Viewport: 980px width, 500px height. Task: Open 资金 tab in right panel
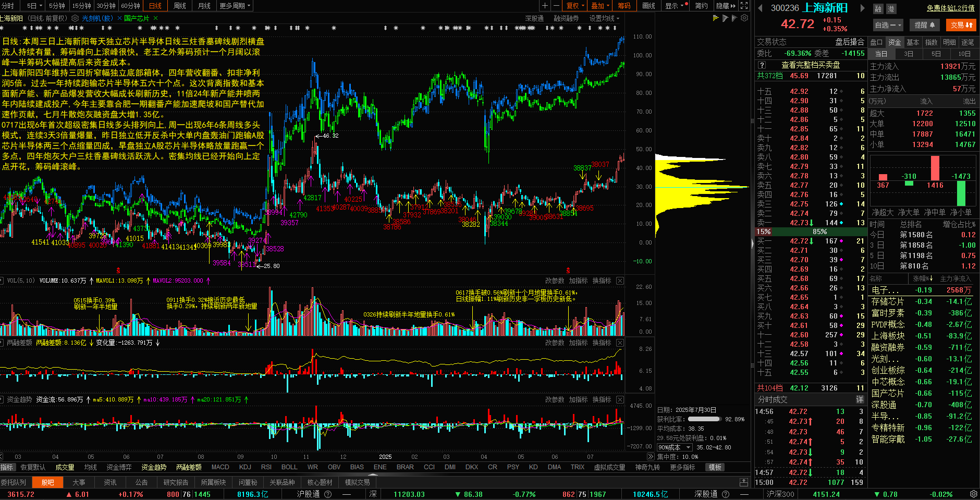pos(895,42)
